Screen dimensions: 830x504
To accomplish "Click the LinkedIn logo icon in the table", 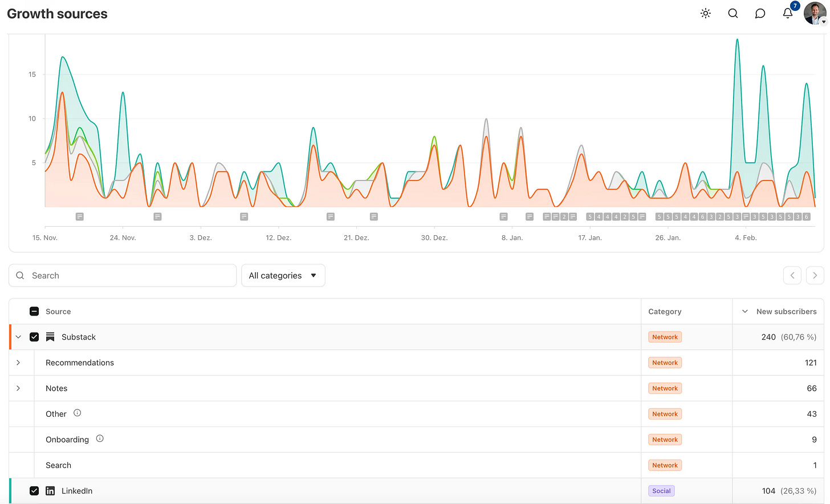I will [50, 491].
